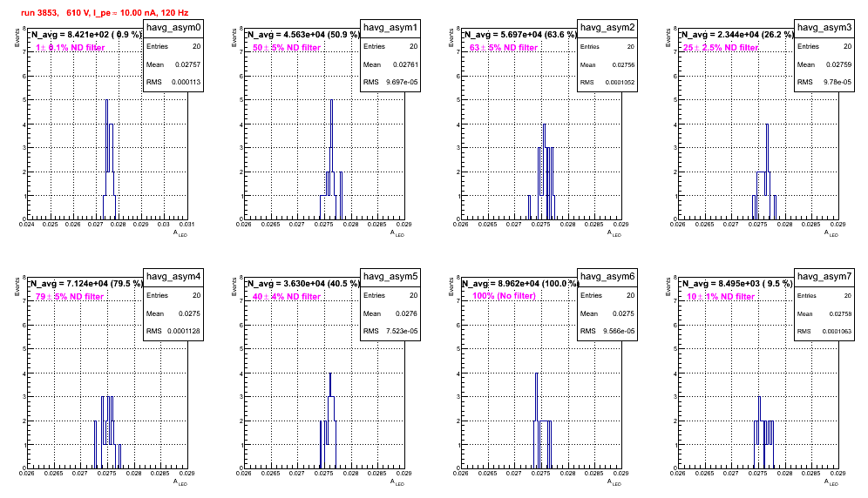Pick the magenta 50± 5% ND filter label
The image size is (868, 498).
tap(287, 48)
